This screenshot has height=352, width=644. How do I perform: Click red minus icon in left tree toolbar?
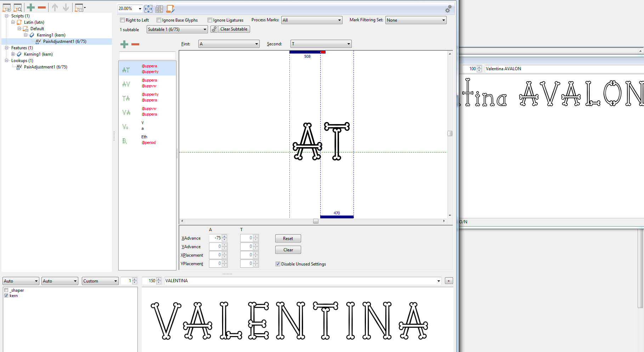(42, 7)
